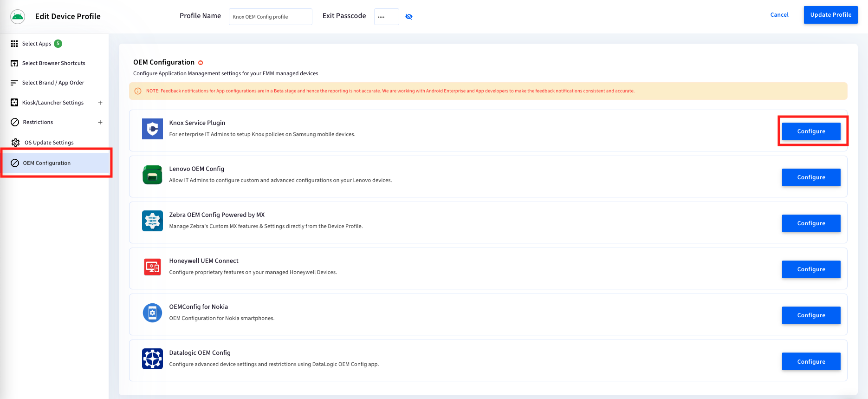Viewport: 868px width, 399px height.
Task: Configure Lenovo OEM Config
Action: [x=811, y=177]
